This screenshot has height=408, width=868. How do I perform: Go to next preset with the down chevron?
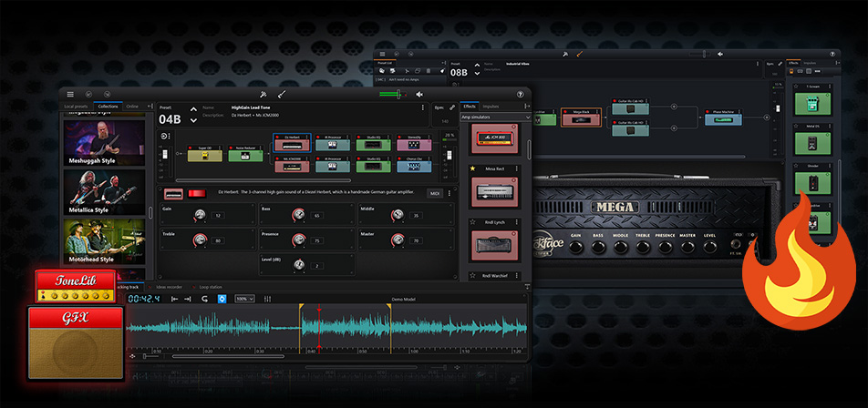click(x=193, y=120)
